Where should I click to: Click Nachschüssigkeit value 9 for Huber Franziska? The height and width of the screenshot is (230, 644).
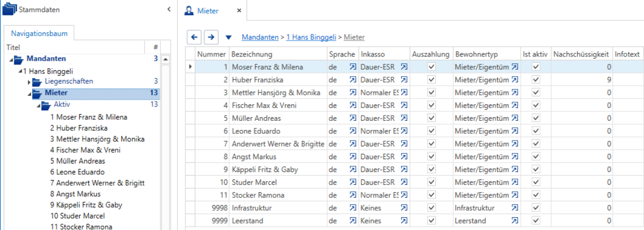coord(581,80)
